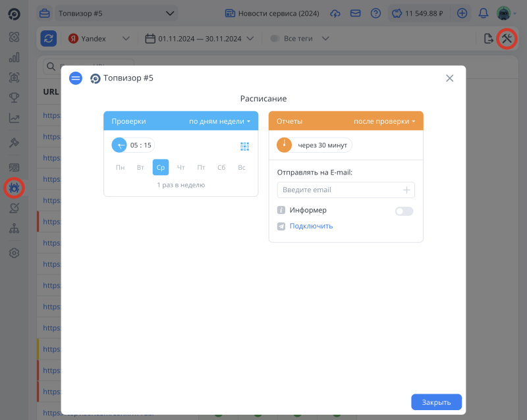
Task: Toggle the Все теги switch
Action: [275, 39]
